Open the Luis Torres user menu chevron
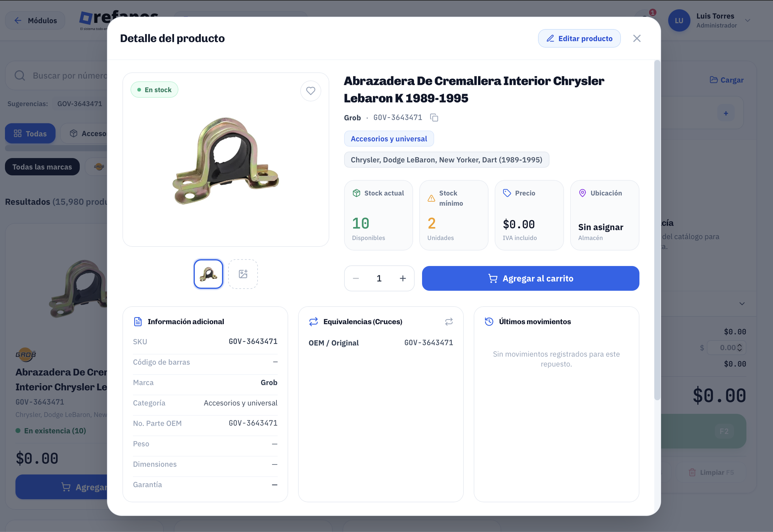 pyautogui.click(x=748, y=20)
